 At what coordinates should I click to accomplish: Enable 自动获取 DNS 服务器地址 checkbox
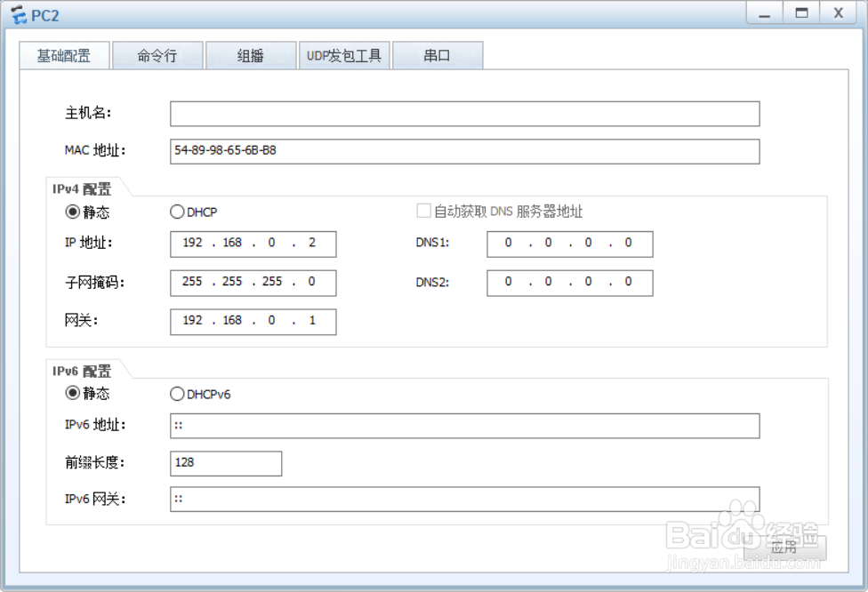[x=423, y=211]
